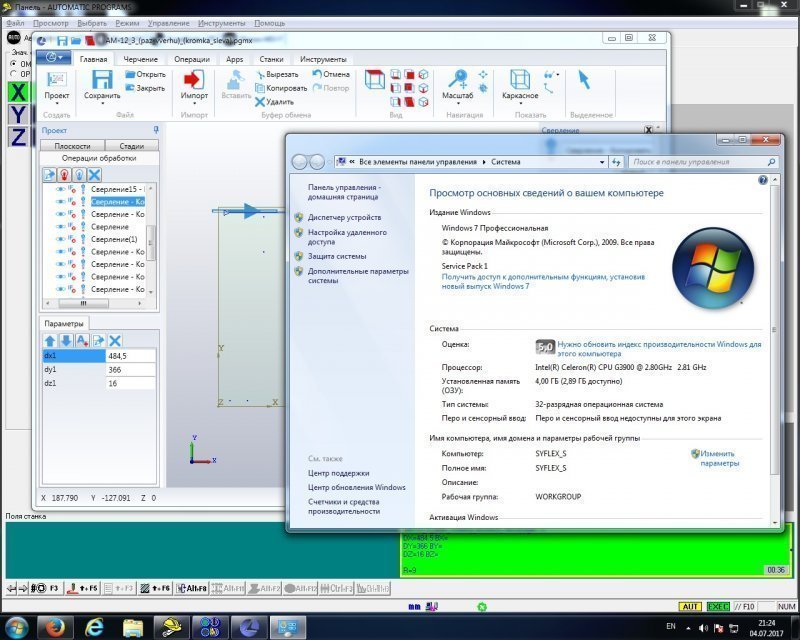Click blue X delete icon in operations panel
Screen dimensions: 800x640
click(94, 174)
